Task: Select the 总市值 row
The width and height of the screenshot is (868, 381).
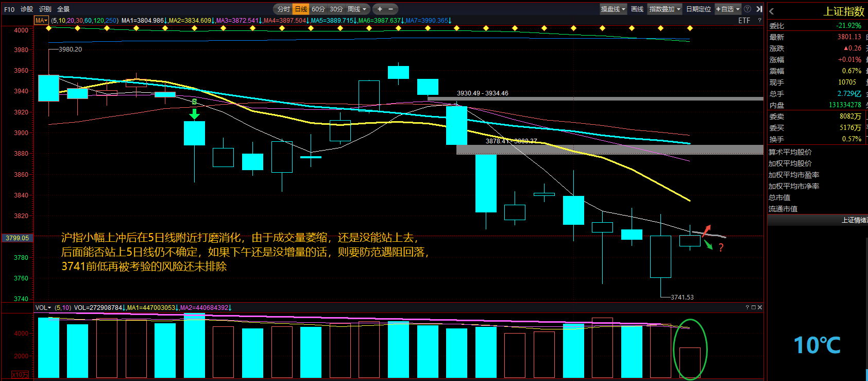Action: click(779, 197)
